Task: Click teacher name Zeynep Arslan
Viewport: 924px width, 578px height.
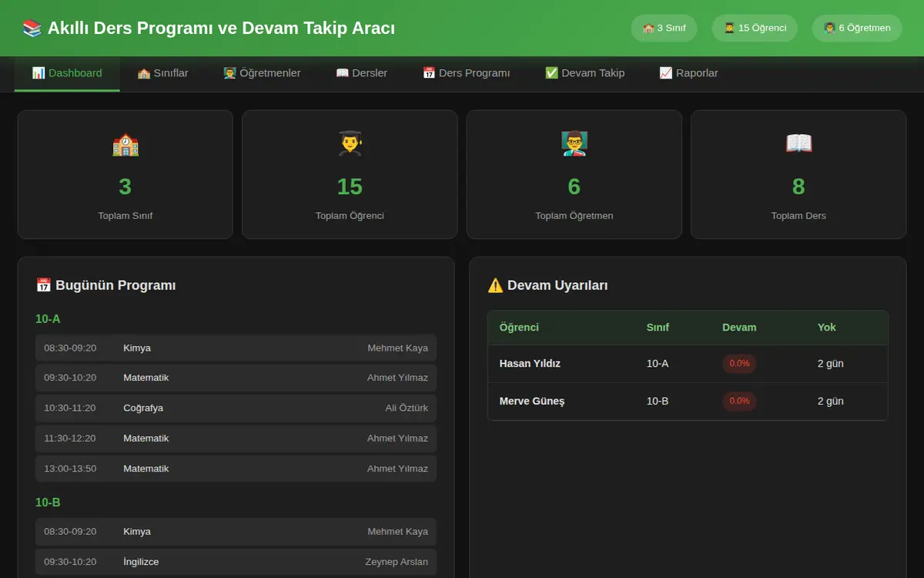Action: click(397, 562)
